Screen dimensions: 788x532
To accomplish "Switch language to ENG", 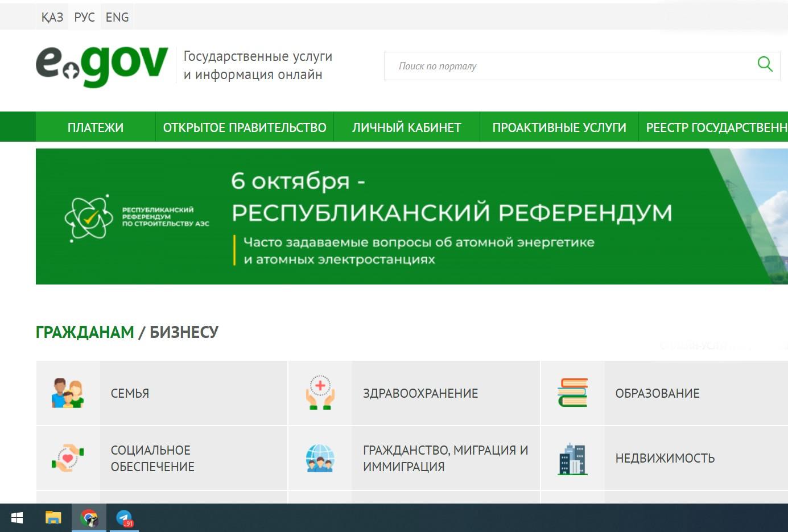I will tap(117, 17).
